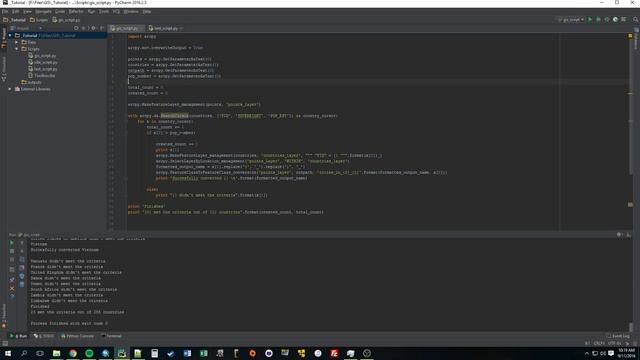
Task: Open the Navigate menu
Action: tap(43, 12)
